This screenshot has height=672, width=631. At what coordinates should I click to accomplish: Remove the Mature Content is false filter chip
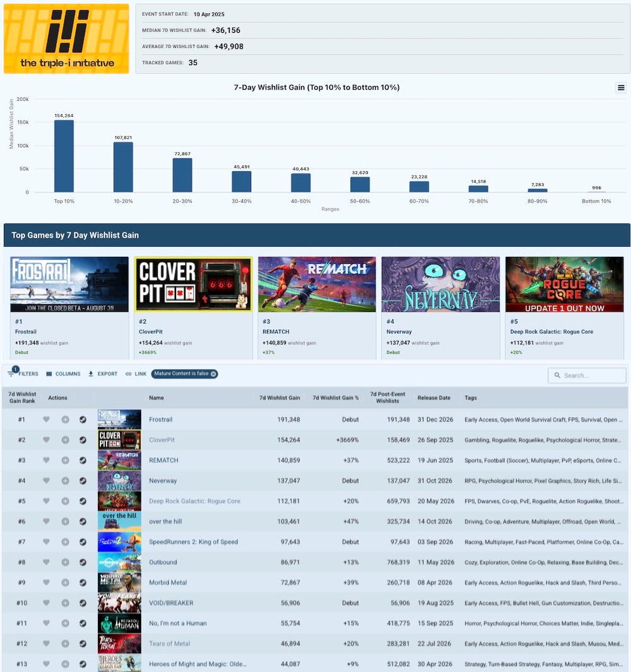click(x=213, y=374)
